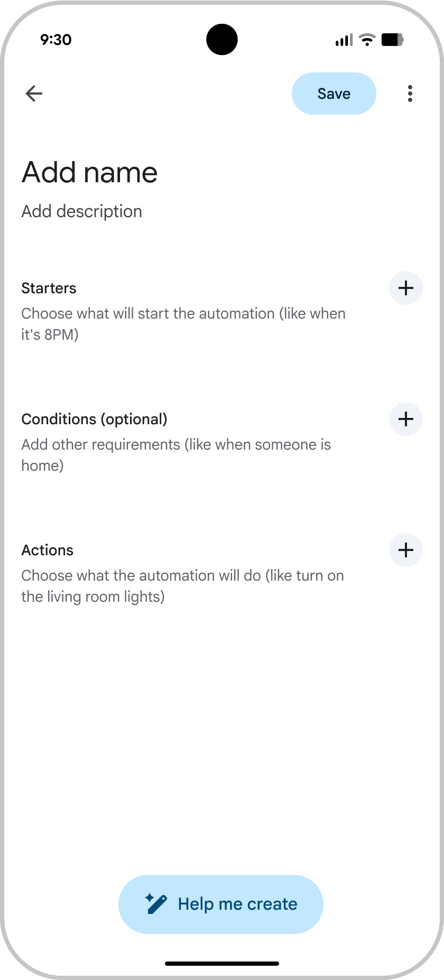This screenshot has height=980, width=444.
Task: Tap the Wi-Fi status icon
Action: coord(367,40)
